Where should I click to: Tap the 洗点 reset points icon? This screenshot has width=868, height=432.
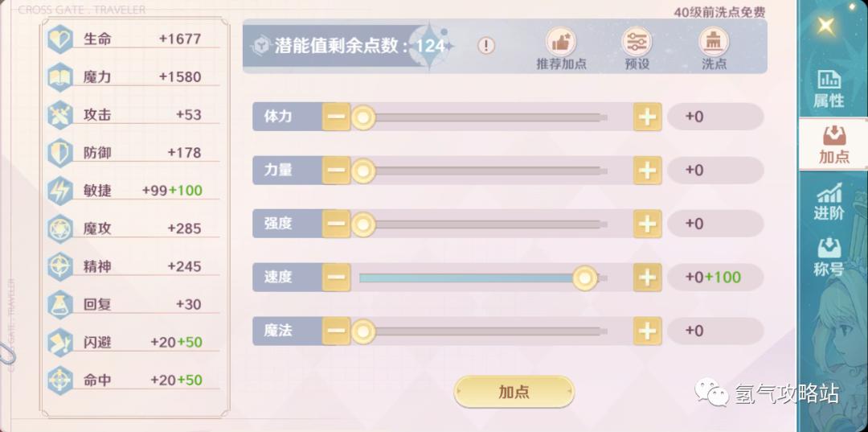click(x=714, y=42)
